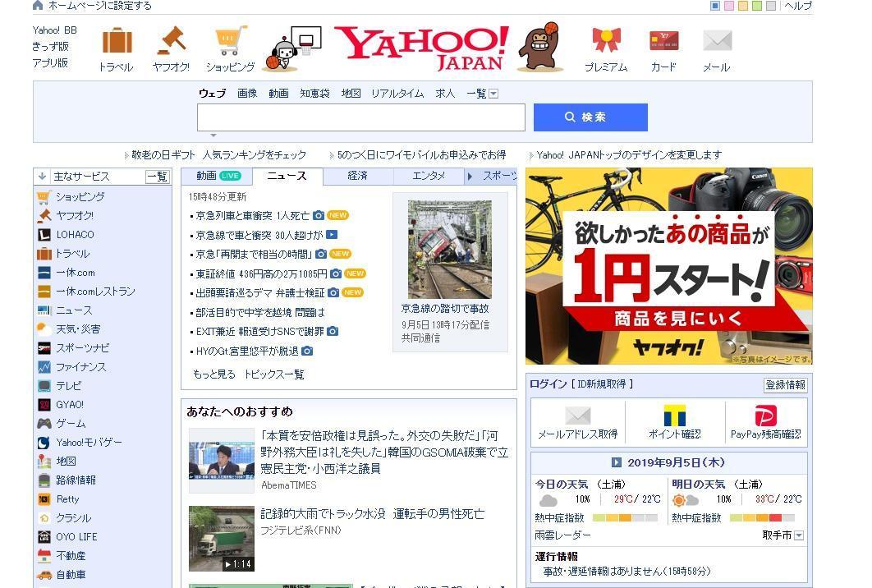The image size is (872, 588).
Task: Open the Yahoo Auctions gavel icon in header
Action: (x=172, y=41)
